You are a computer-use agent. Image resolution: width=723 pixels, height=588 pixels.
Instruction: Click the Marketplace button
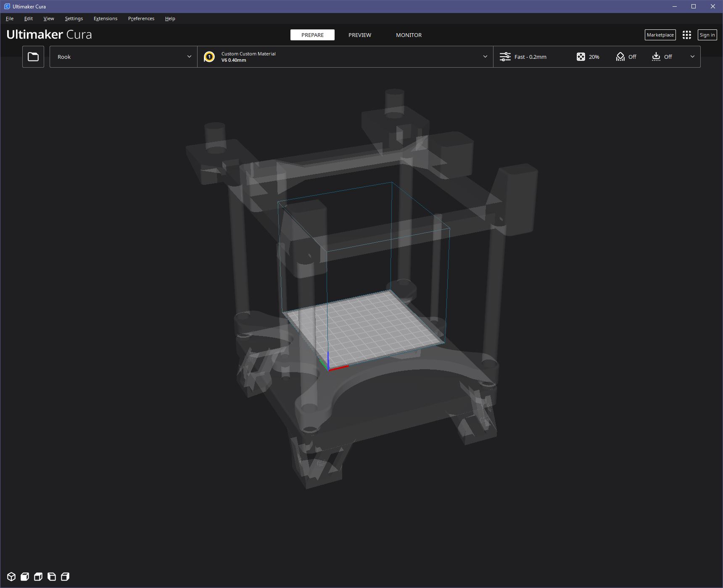pyautogui.click(x=660, y=35)
